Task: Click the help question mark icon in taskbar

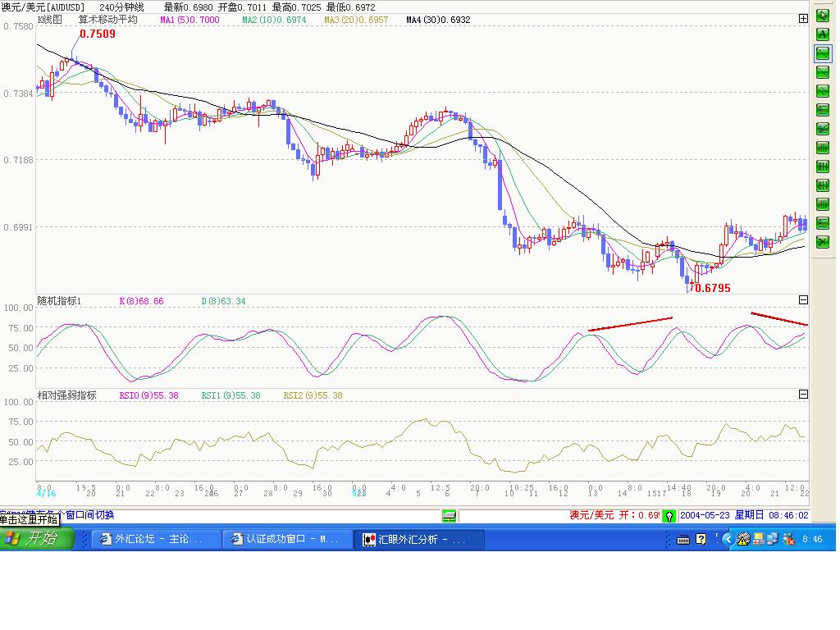Action: click(x=701, y=540)
